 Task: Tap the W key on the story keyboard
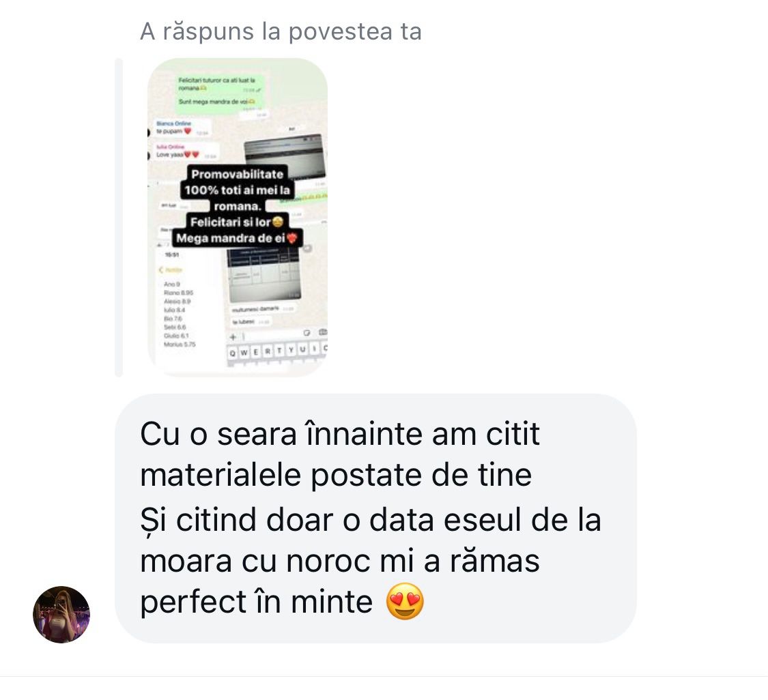[x=244, y=353]
